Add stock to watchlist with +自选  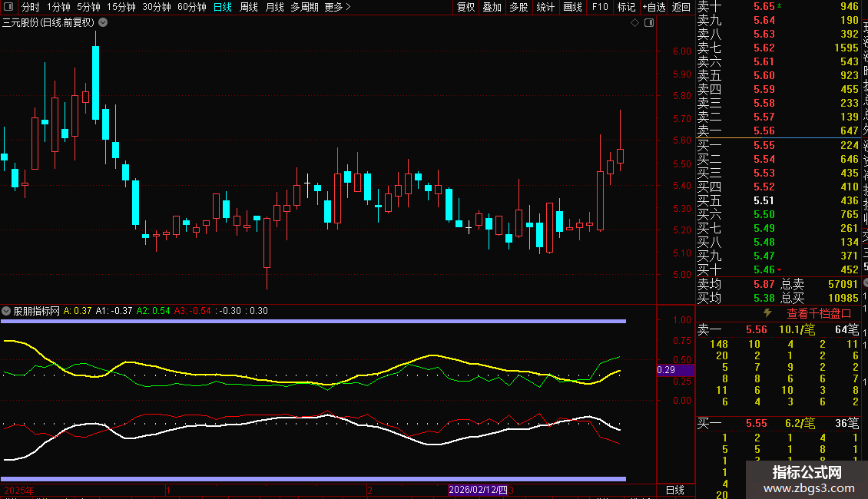[653, 7]
